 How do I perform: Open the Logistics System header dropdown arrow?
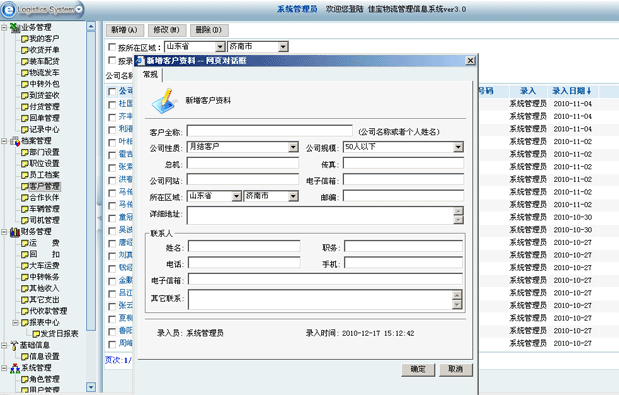click(79, 9)
